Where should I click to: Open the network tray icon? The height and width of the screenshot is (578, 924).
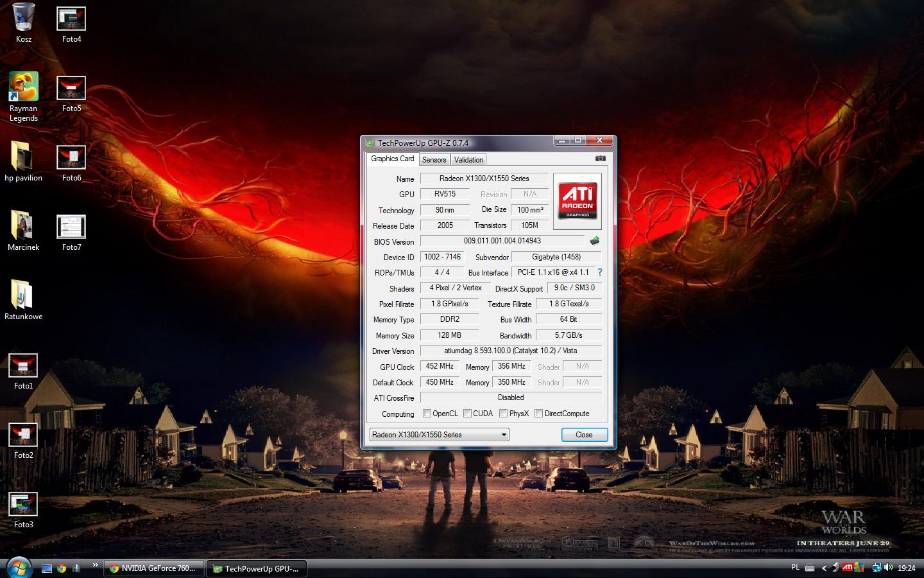pyautogui.click(x=877, y=568)
